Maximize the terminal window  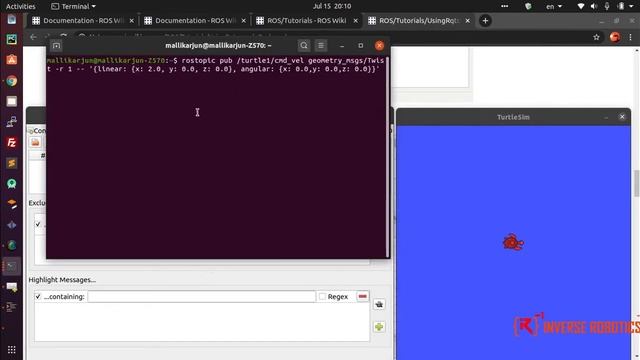(360, 46)
